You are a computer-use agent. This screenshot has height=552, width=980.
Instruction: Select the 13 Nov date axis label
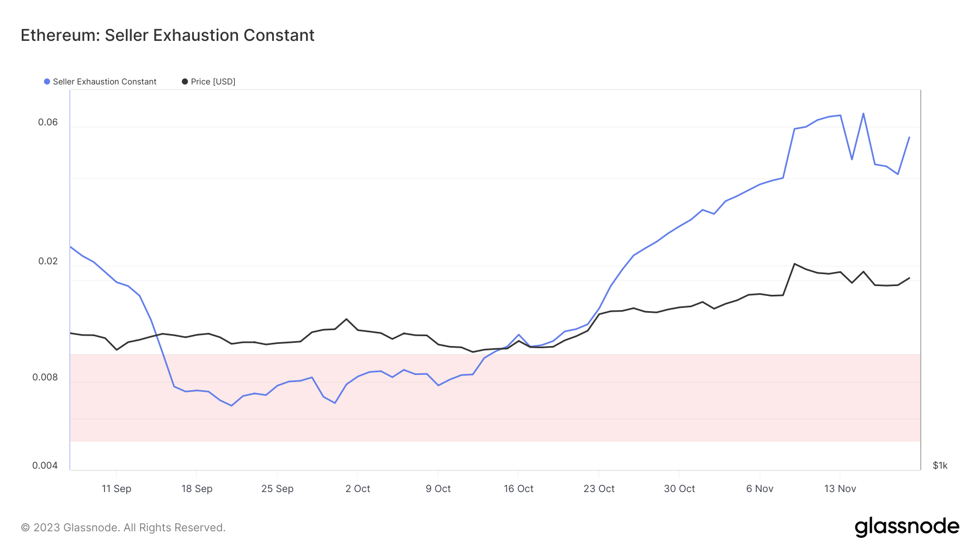click(840, 489)
